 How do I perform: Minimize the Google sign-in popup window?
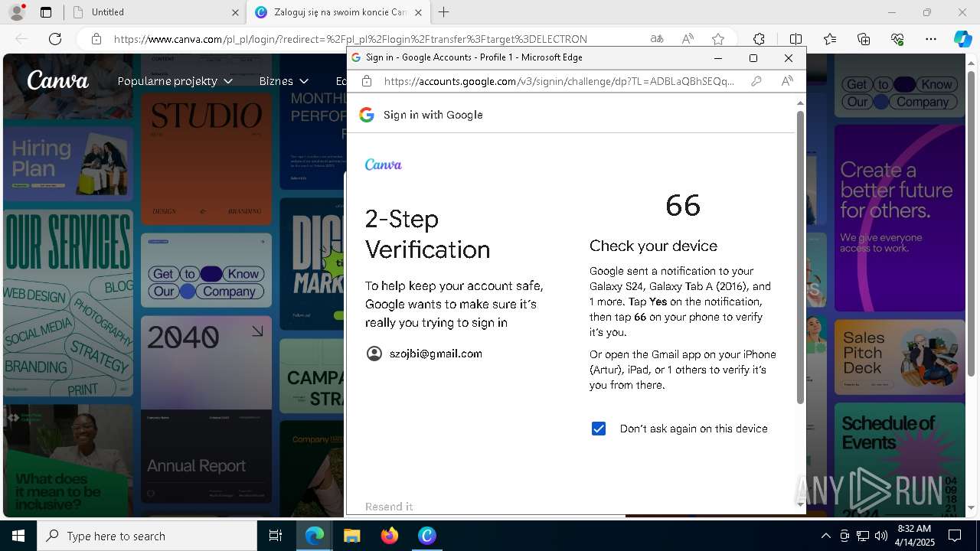click(718, 57)
